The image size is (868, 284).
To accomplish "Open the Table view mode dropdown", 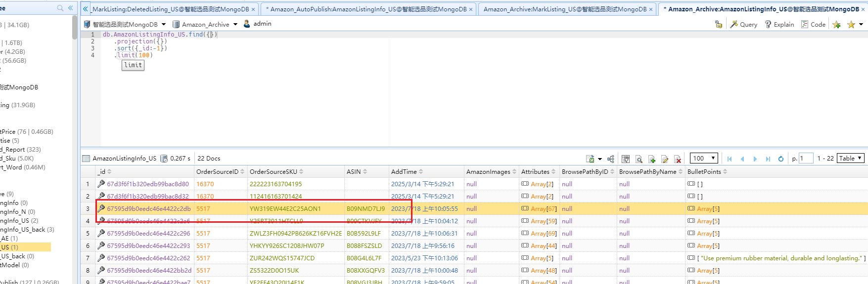I will click(x=851, y=158).
